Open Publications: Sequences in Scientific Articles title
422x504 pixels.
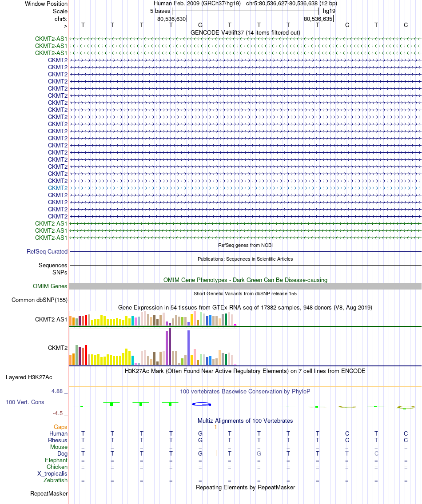pyautogui.click(x=245, y=259)
